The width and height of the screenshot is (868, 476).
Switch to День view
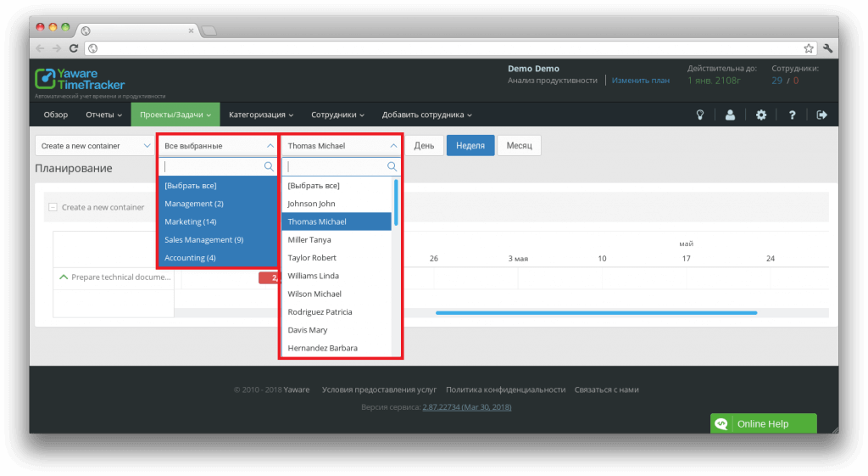424,146
